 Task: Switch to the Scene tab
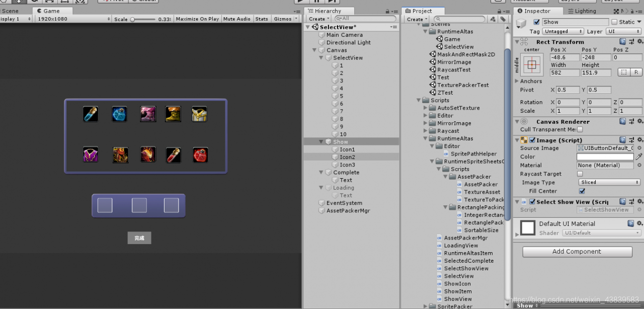pyautogui.click(x=10, y=11)
